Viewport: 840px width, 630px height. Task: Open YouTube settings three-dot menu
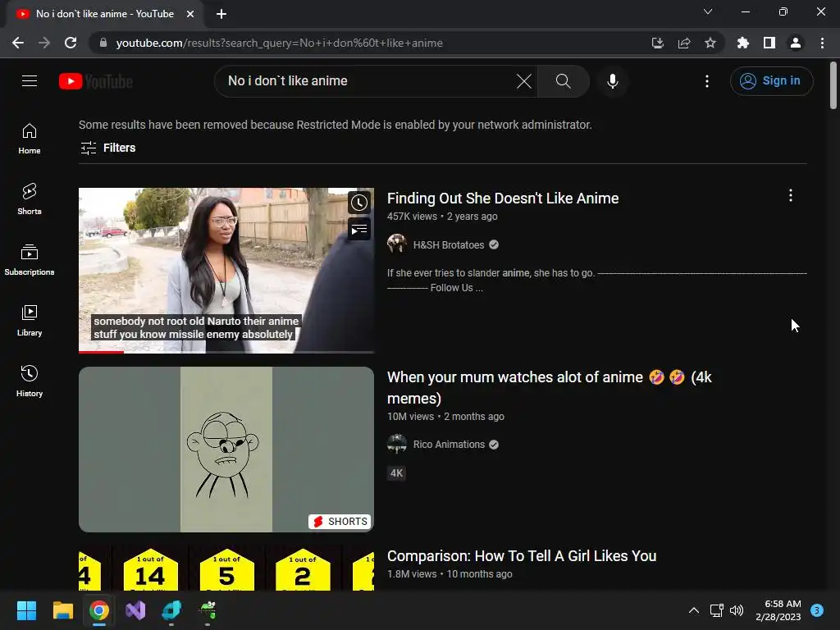(x=707, y=81)
